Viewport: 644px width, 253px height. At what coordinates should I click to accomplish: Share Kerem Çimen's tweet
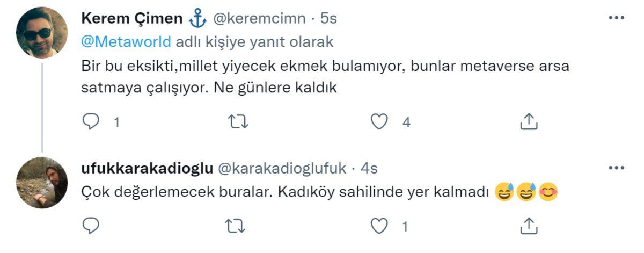[x=529, y=122]
